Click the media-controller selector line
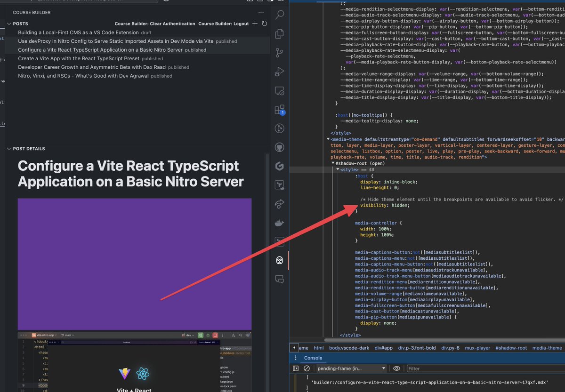Image resolution: width=565 pixels, height=392 pixels. click(379, 223)
